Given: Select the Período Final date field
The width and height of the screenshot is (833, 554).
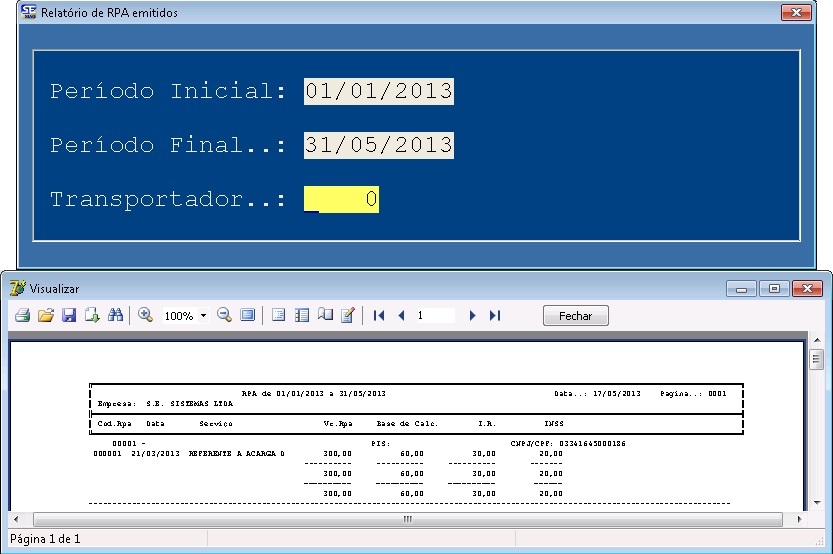Looking at the screenshot, I should tap(379, 145).
